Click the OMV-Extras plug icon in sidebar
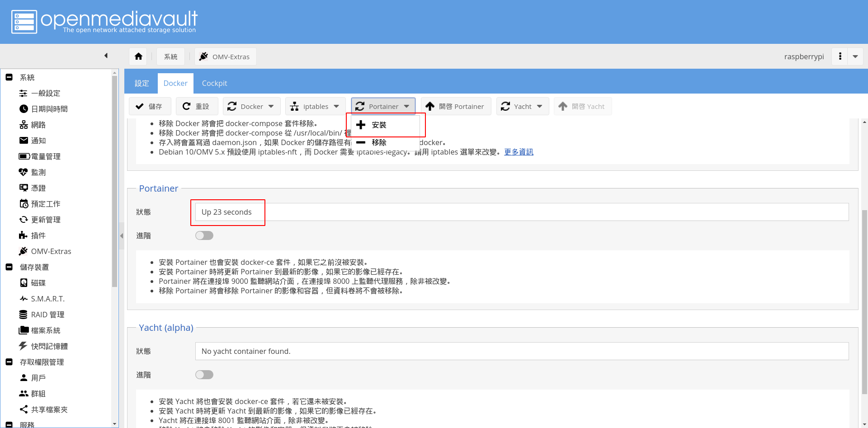The image size is (868, 428). (x=24, y=251)
